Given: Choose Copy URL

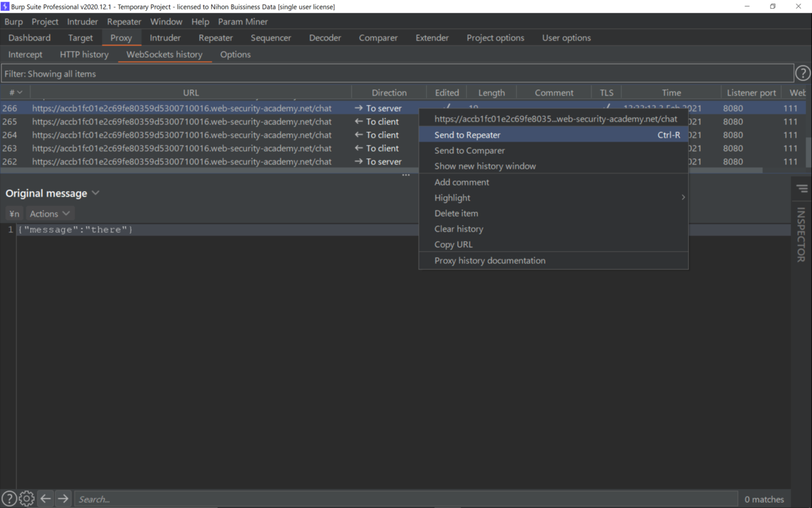Looking at the screenshot, I should 554,245.
